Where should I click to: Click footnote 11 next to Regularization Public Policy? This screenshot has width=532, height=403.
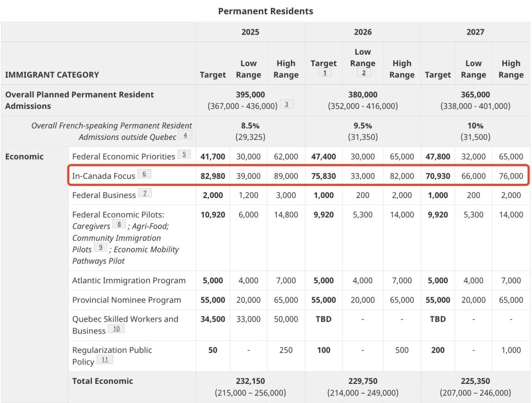pyautogui.click(x=104, y=360)
